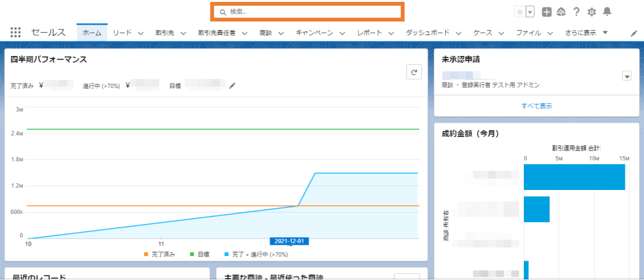This screenshot has height=280, width=644.
Task: Open the レポート tab
Action: 370,33
